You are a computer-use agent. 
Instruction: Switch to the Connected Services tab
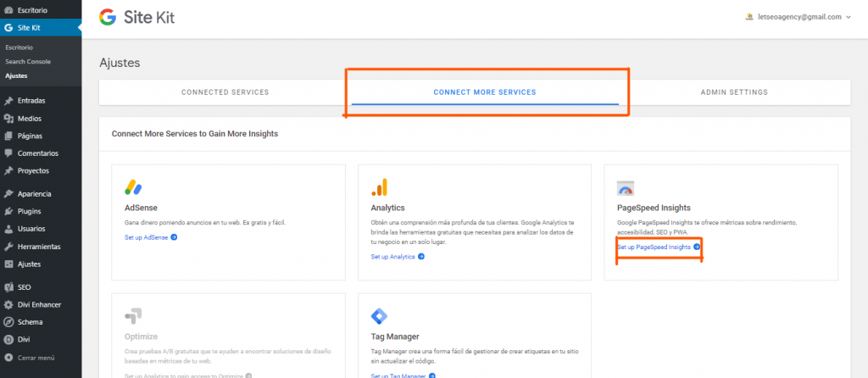point(225,92)
